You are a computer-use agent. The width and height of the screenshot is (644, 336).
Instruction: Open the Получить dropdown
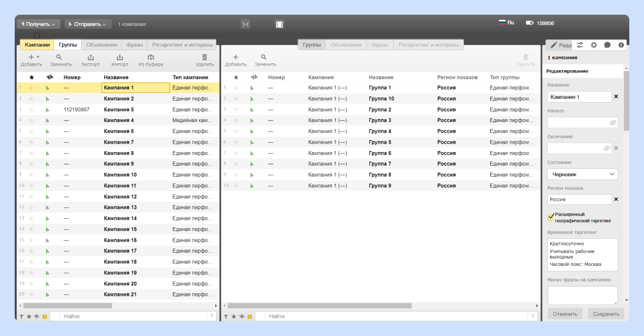point(39,24)
